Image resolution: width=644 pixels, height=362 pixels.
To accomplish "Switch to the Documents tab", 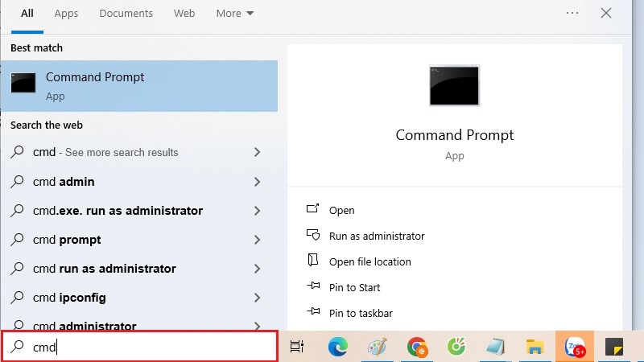I will pyautogui.click(x=126, y=14).
